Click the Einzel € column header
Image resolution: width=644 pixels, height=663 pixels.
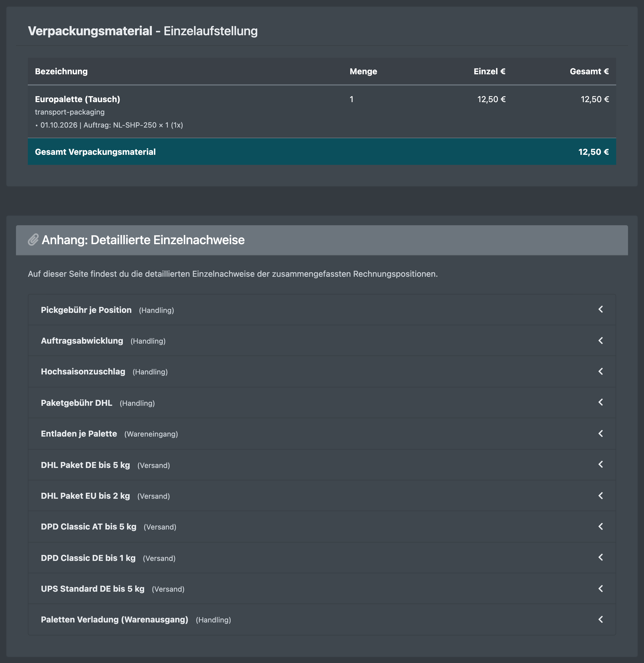coord(490,71)
